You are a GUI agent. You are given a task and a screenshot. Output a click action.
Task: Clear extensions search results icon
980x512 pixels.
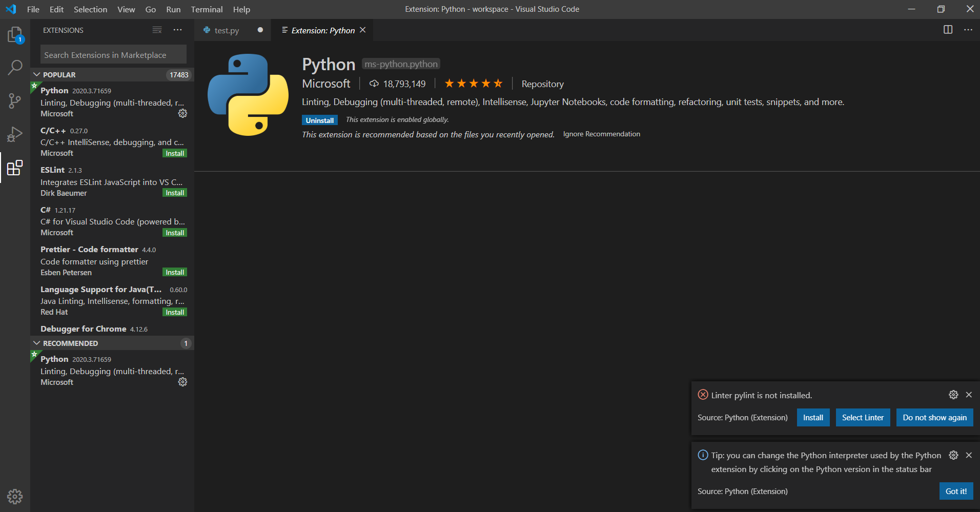pyautogui.click(x=157, y=30)
